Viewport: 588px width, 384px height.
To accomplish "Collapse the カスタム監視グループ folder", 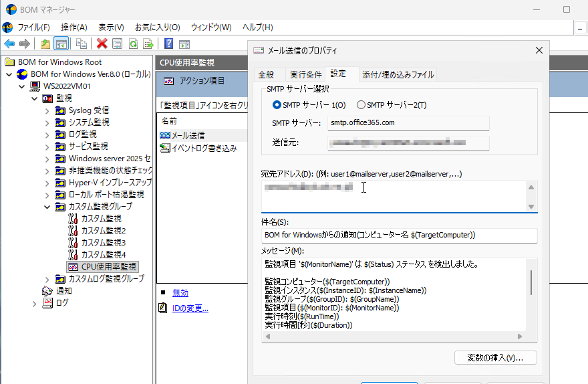I will pos(47,207).
